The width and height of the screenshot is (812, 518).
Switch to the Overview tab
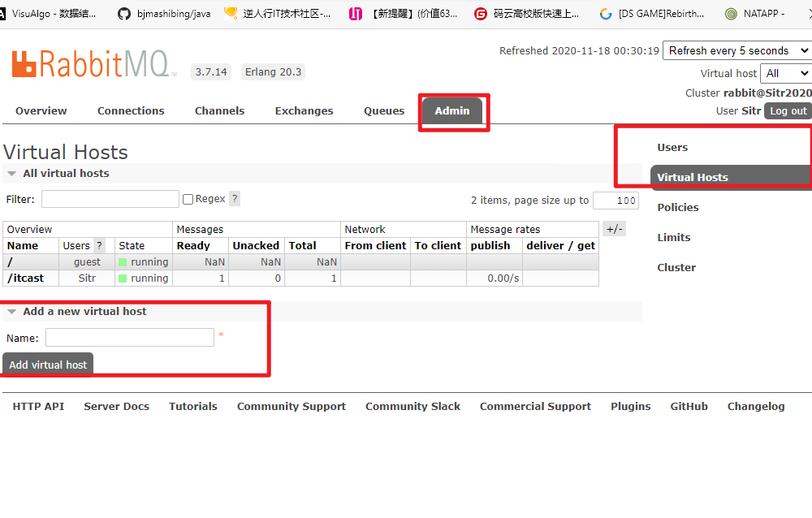coord(41,111)
